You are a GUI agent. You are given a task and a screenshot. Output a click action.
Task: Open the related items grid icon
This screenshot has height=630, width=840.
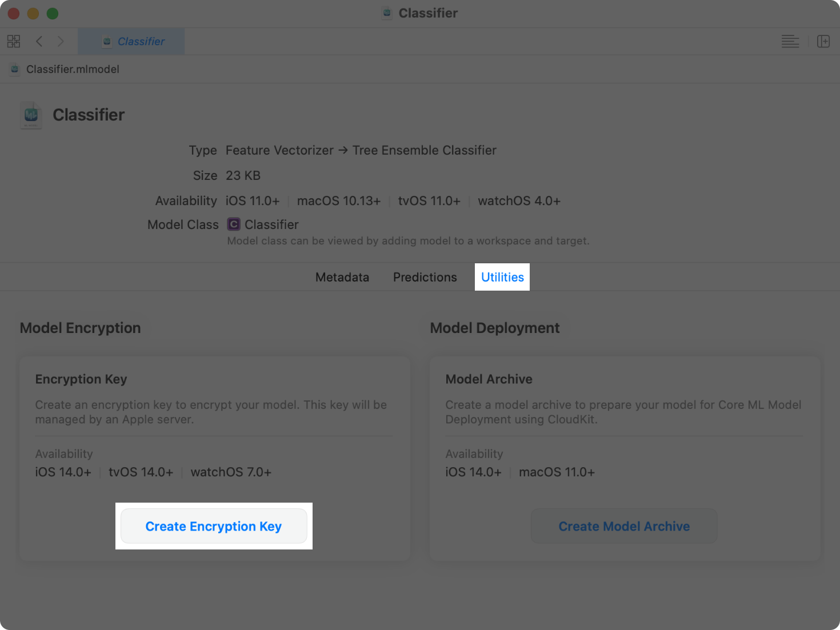click(x=13, y=41)
